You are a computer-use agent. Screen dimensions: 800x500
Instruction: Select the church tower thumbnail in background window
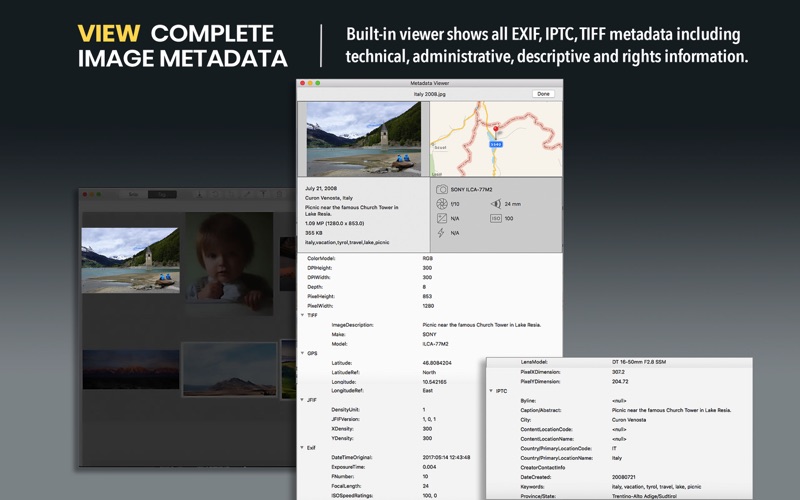pos(131,260)
